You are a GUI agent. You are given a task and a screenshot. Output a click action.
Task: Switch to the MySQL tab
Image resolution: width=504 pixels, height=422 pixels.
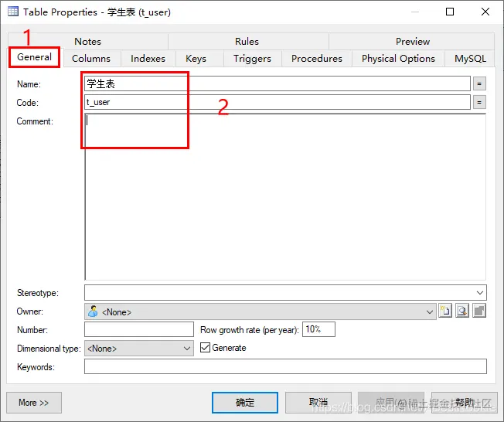[x=470, y=59]
